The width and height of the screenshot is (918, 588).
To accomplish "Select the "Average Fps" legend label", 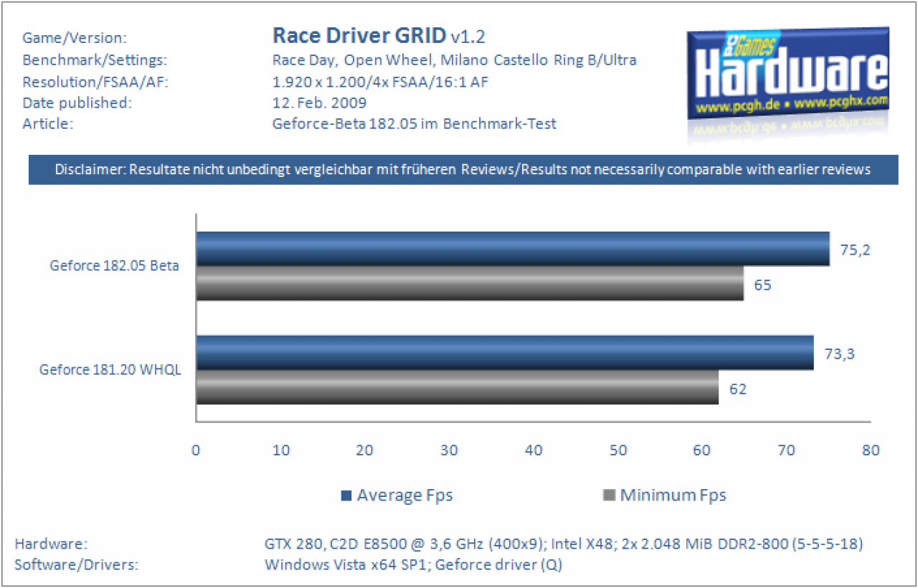I will pos(404,495).
